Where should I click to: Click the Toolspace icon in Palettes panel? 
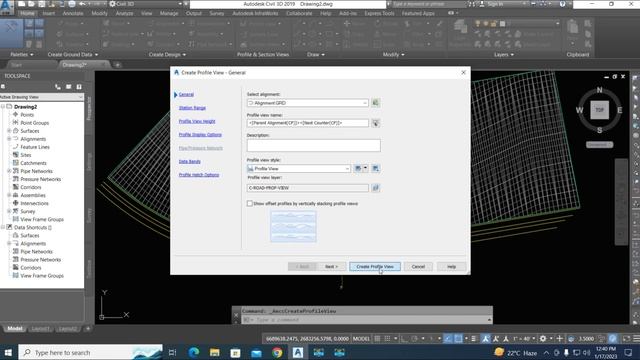11,33
